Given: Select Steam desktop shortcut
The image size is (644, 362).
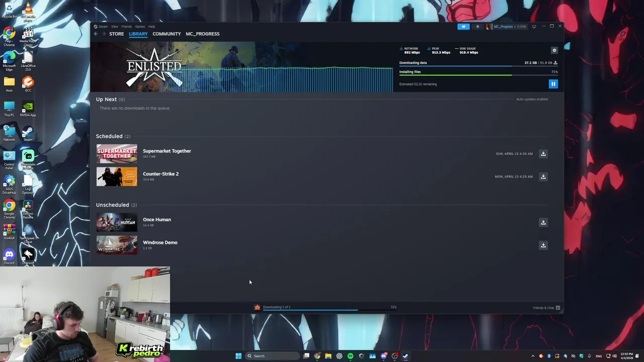Looking at the screenshot, I should pyautogui.click(x=28, y=133).
